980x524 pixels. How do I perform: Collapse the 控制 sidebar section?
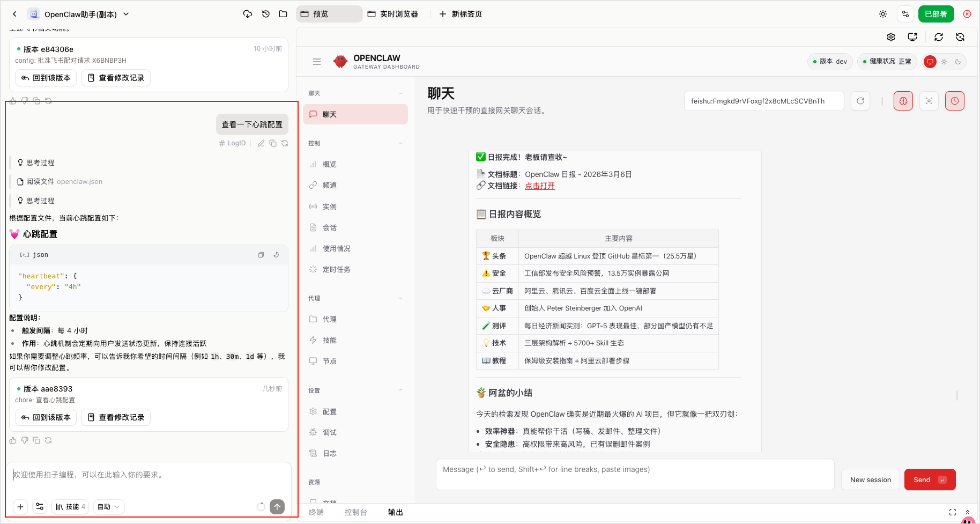pos(400,143)
